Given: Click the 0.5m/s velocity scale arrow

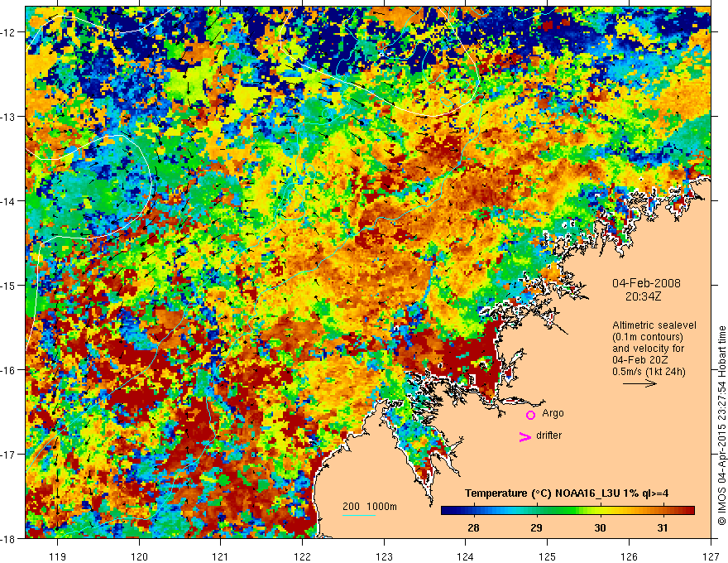Looking at the screenshot, I should (639, 383).
